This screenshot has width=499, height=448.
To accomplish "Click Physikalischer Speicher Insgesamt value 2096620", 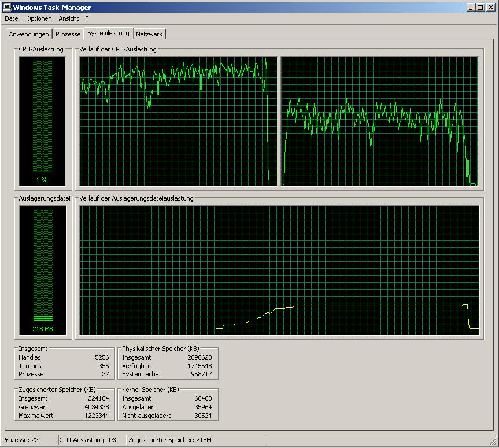I will pos(199,357).
